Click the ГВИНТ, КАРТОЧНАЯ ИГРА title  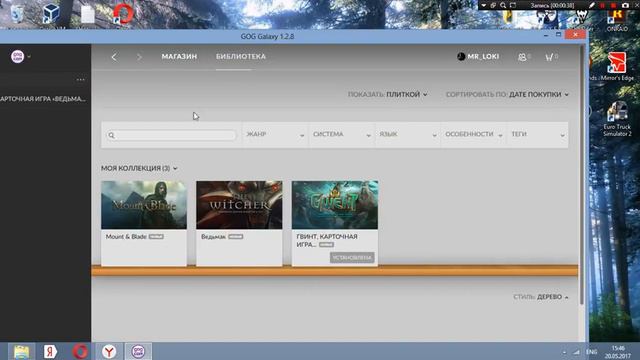tap(327, 240)
